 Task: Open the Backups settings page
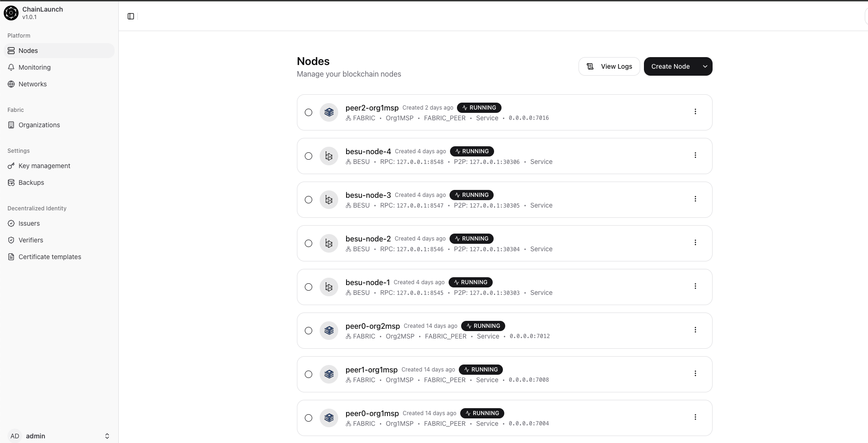[32, 182]
